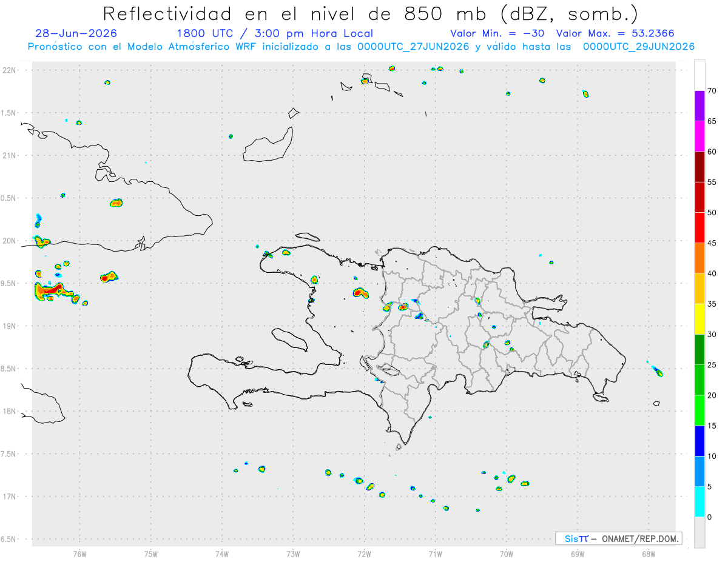Screen dimensions: 728x562
Task: Click the white above-70 legend swatch
Action: click(699, 76)
